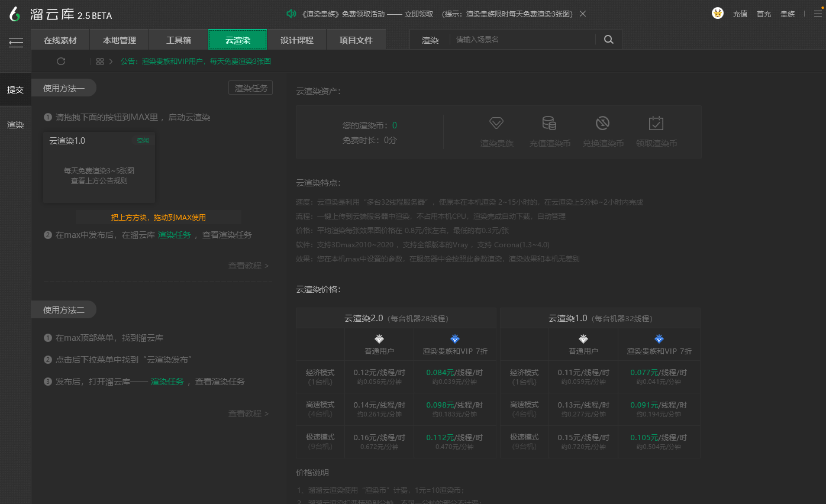Click the 您的渲染币 balance value
Screen dimensions: 826x504
point(395,125)
